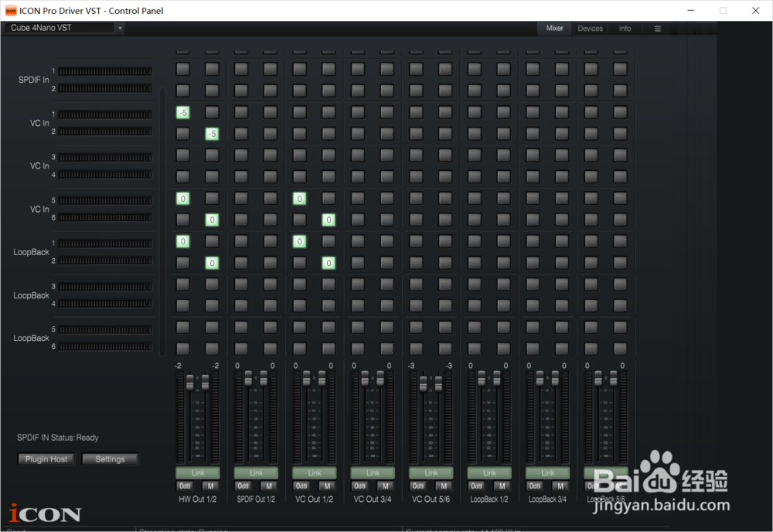Click the right fader handle of HW Out 1/2
The image size is (773, 532).
pyautogui.click(x=205, y=382)
